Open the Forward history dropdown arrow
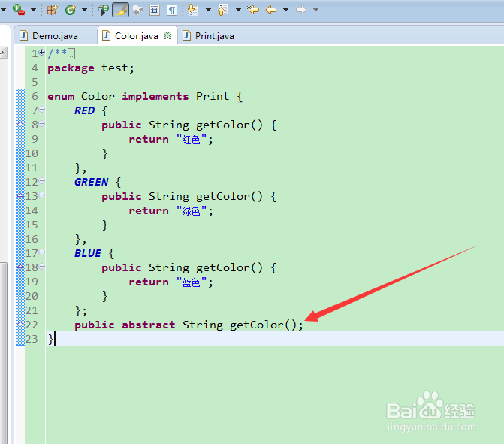Image resolution: width=504 pixels, height=444 pixels. (x=315, y=10)
